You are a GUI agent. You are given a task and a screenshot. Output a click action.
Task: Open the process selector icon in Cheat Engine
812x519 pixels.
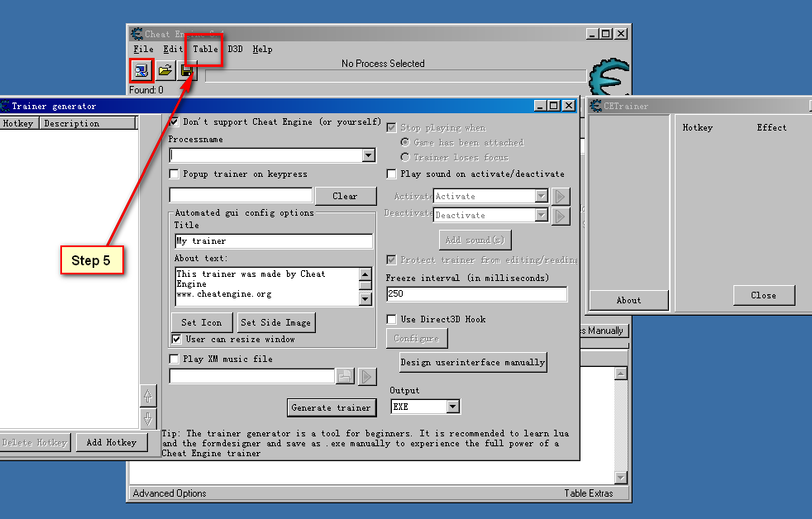141,70
